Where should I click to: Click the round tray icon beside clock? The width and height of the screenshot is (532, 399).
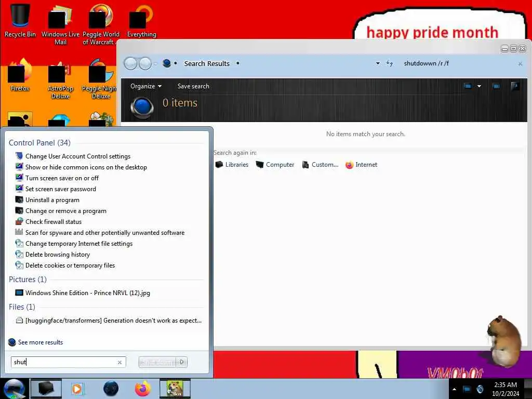point(480,389)
